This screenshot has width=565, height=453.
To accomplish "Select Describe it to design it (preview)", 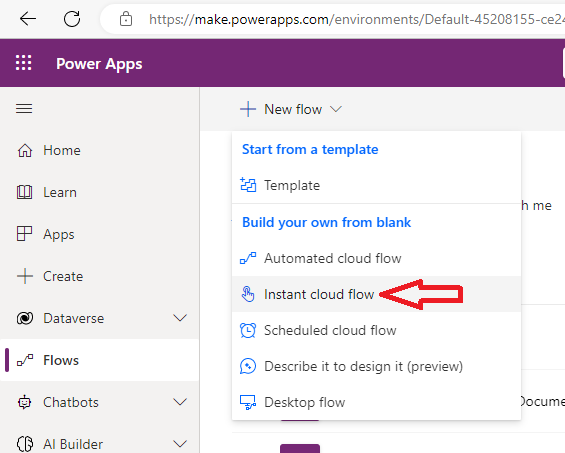I will click(x=364, y=367).
